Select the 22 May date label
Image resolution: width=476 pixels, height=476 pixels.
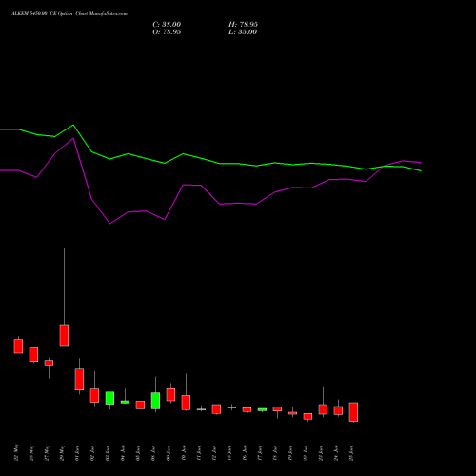16,452
